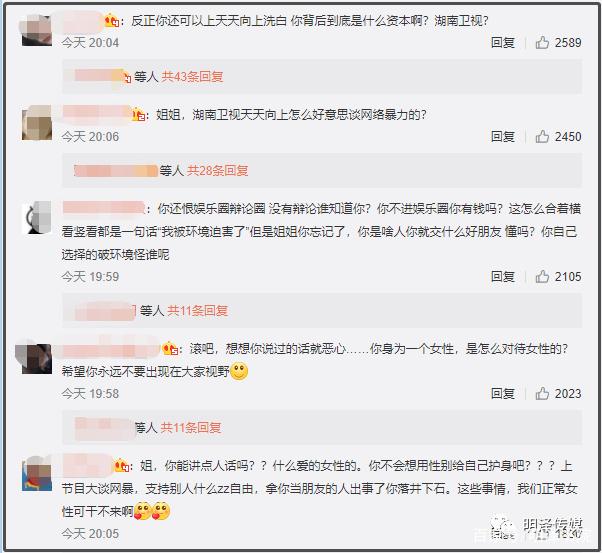Tap the thumbs-up showing 2023 likes
Image resolution: width=602 pixels, height=553 pixels.
542,394
